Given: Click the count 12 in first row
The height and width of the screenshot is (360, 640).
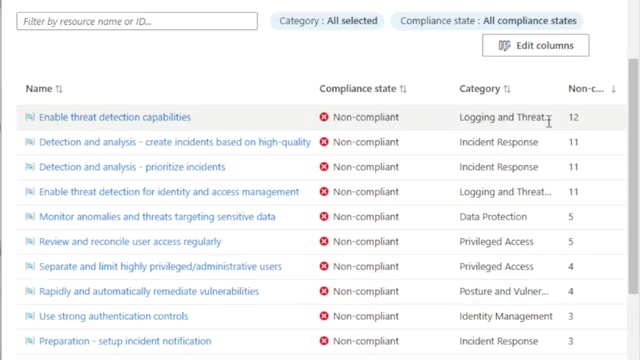Looking at the screenshot, I should point(573,117).
